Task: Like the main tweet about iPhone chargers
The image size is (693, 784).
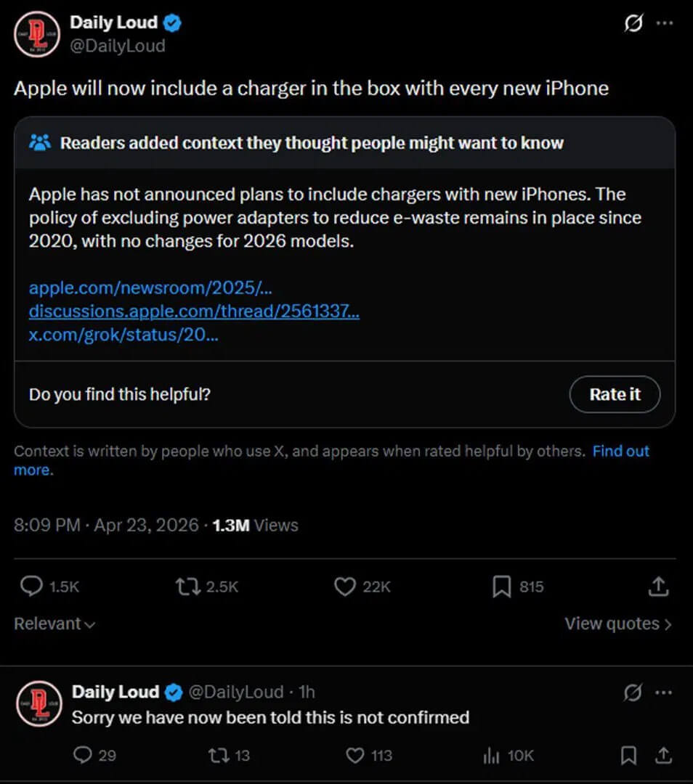Action: click(344, 586)
